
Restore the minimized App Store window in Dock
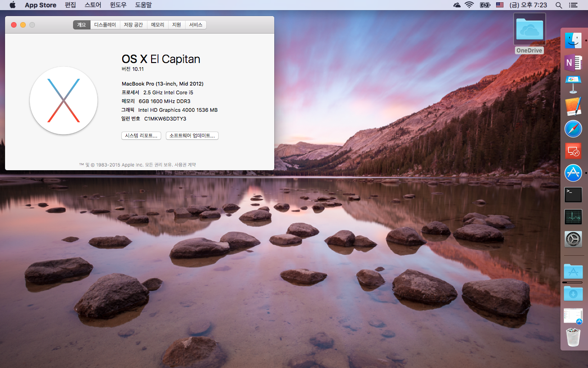pyautogui.click(x=573, y=316)
